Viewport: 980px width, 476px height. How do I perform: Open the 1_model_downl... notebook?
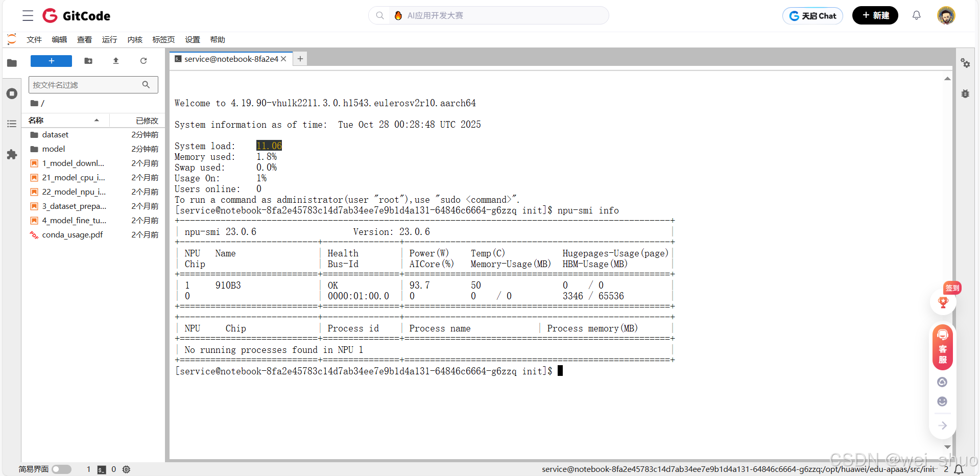point(94,163)
